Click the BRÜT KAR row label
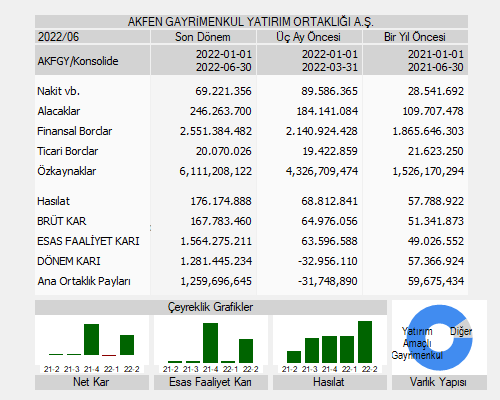Image resolution: width=500 pixels, height=400 pixels. pyautogui.click(x=62, y=221)
